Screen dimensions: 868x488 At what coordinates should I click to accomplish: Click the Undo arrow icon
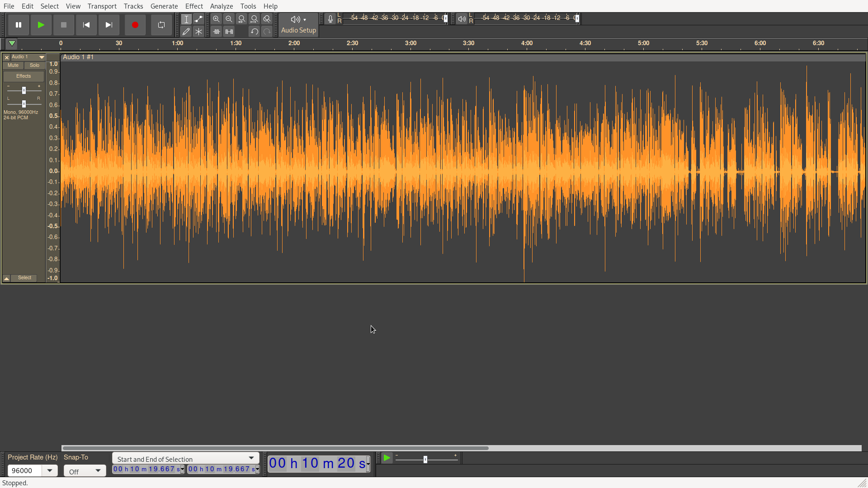(x=254, y=32)
